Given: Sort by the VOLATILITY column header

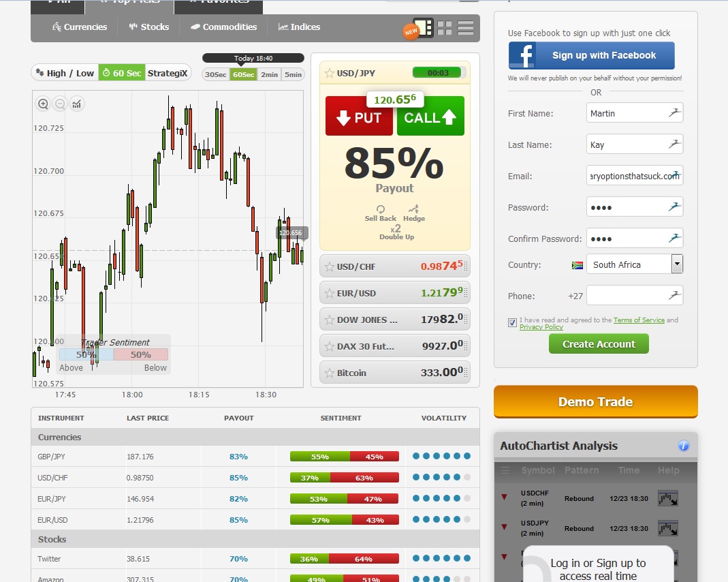Looking at the screenshot, I should [x=444, y=418].
